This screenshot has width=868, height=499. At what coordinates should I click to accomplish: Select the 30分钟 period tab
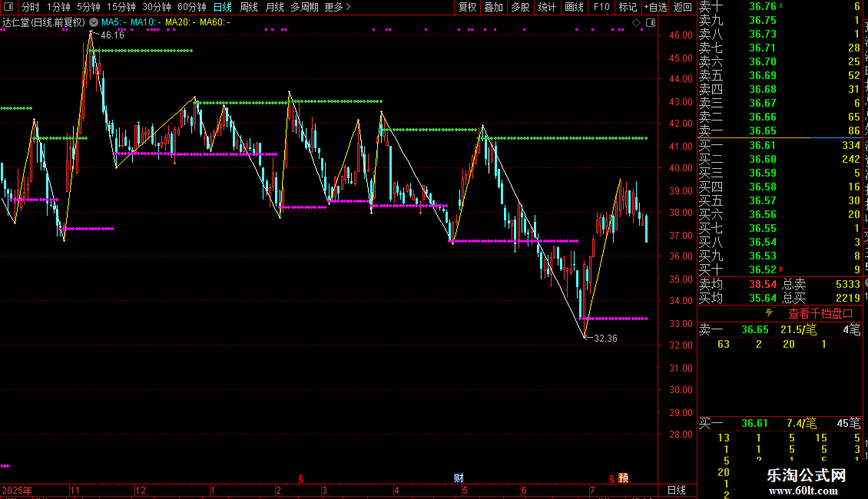(x=156, y=7)
